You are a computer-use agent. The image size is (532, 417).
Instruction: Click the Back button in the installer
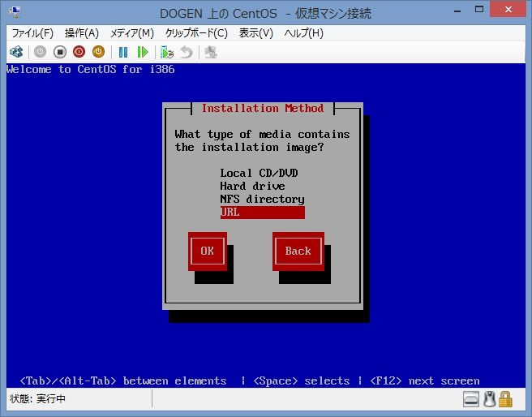[x=298, y=251]
